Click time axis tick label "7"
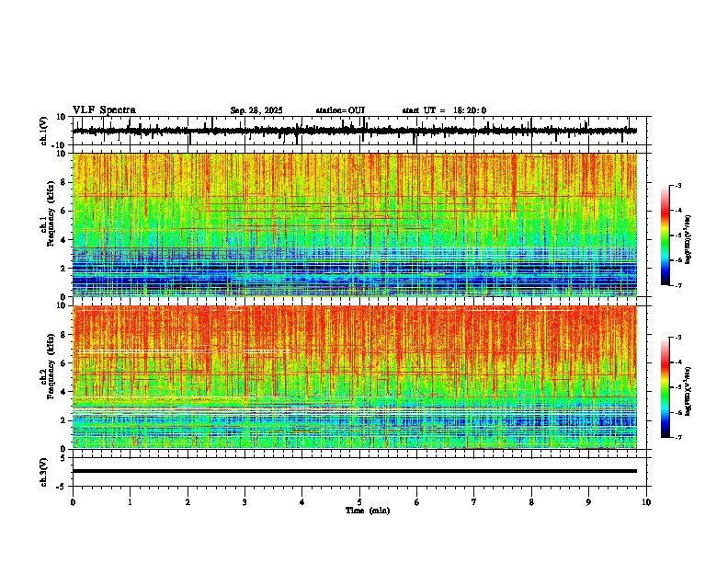The image size is (728, 563). [x=474, y=502]
